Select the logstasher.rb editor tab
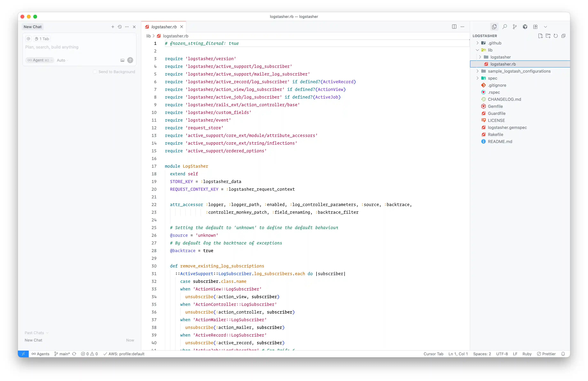Screen dimensions: 588x381 pyautogui.click(x=164, y=27)
